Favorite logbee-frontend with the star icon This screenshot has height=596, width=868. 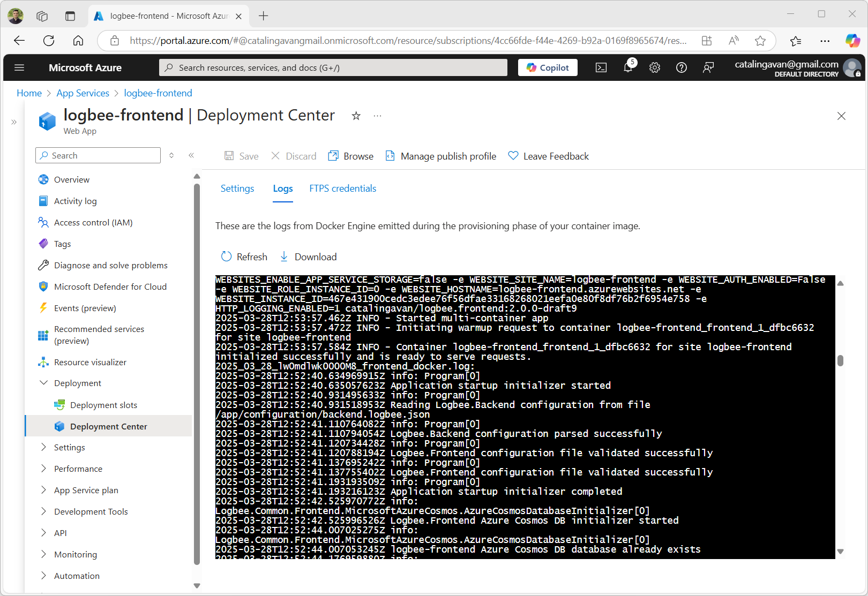point(356,116)
